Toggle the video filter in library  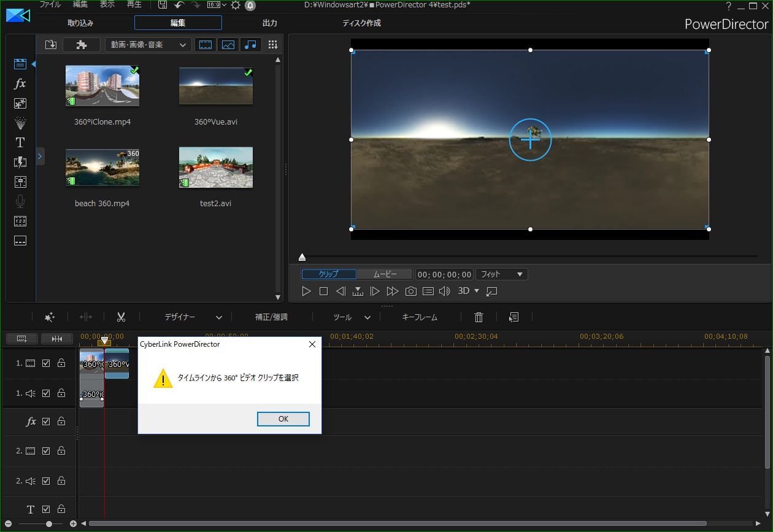206,45
